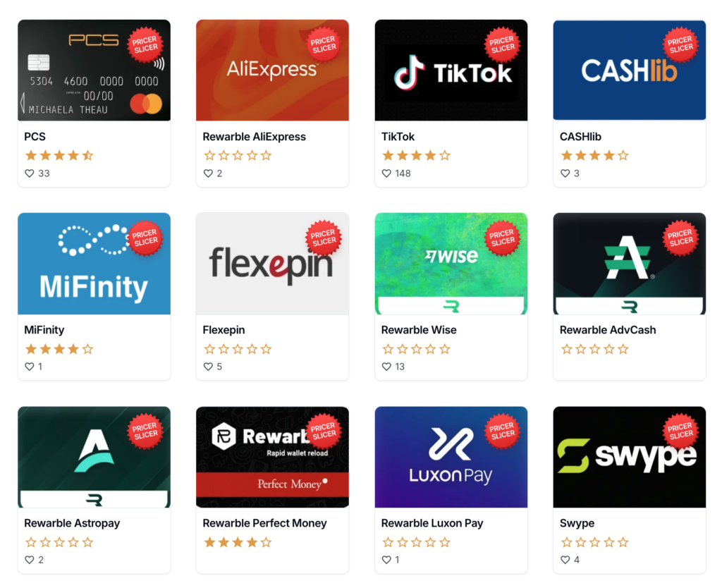Screen dimensions: 722x588
Task: Click the heart icon under CASHlib
Action: point(565,173)
